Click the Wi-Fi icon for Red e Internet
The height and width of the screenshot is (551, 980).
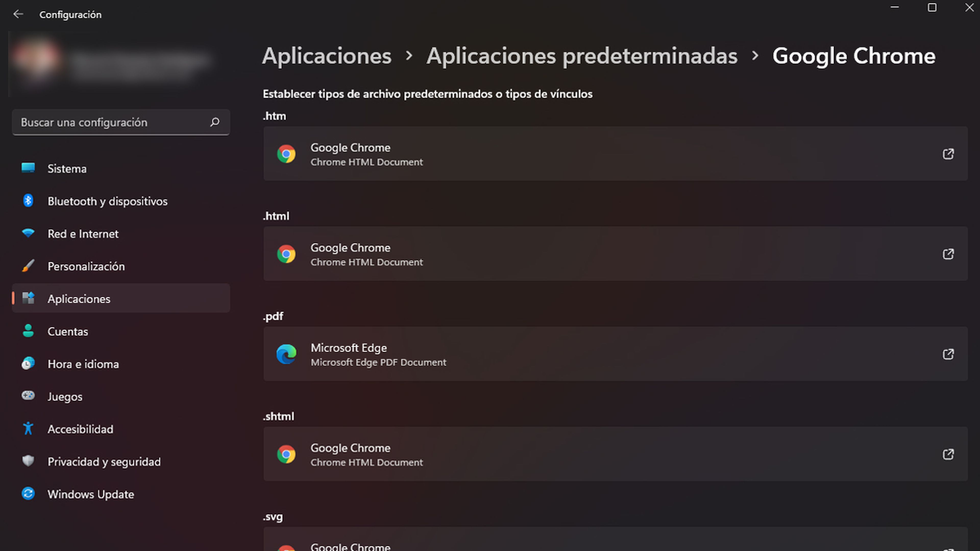click(28, 233)
